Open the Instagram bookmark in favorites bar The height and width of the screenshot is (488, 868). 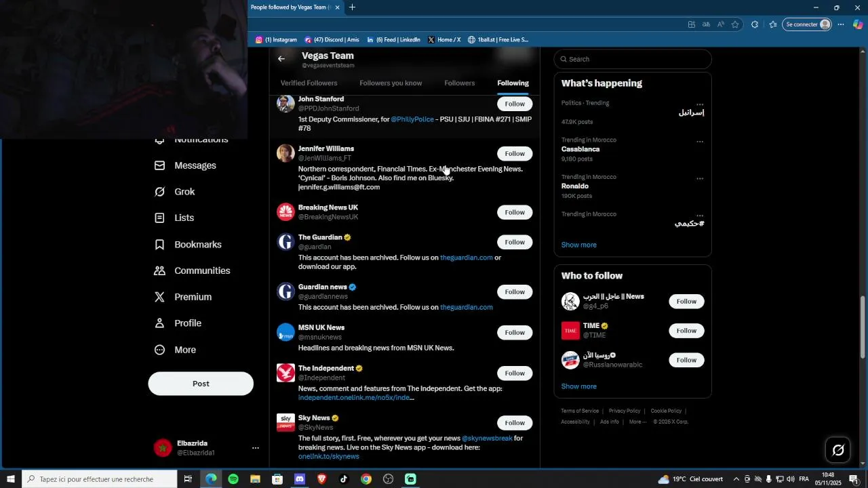(x=276, y=40)
